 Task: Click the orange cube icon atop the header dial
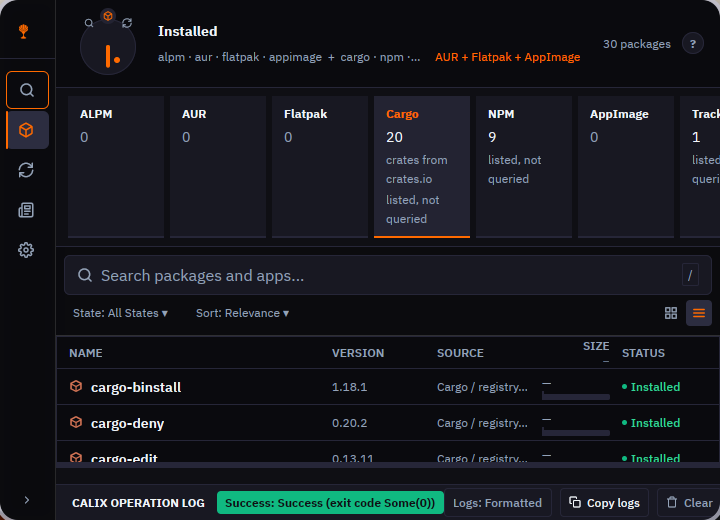point(108,17)
